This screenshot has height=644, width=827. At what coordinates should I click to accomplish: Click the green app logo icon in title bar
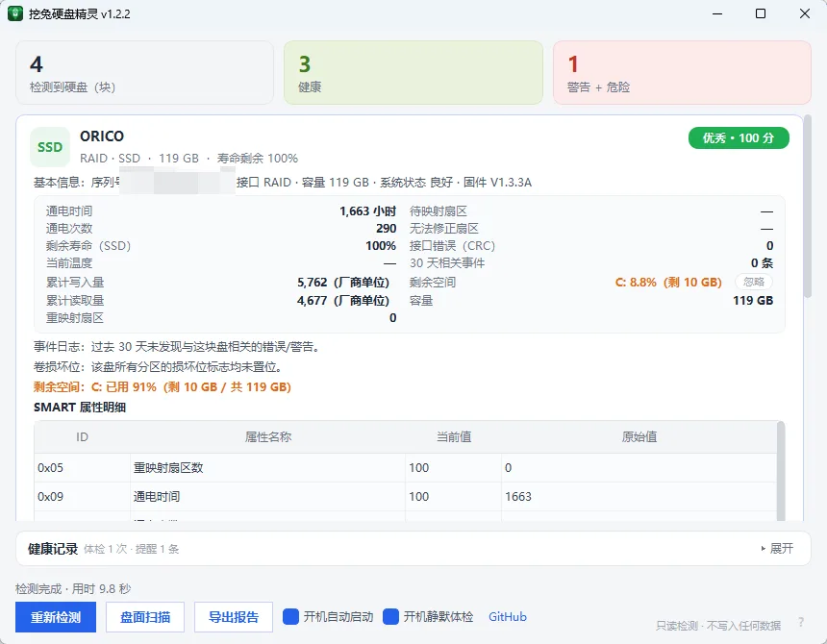pyautogui.click(x=15, y=13)
